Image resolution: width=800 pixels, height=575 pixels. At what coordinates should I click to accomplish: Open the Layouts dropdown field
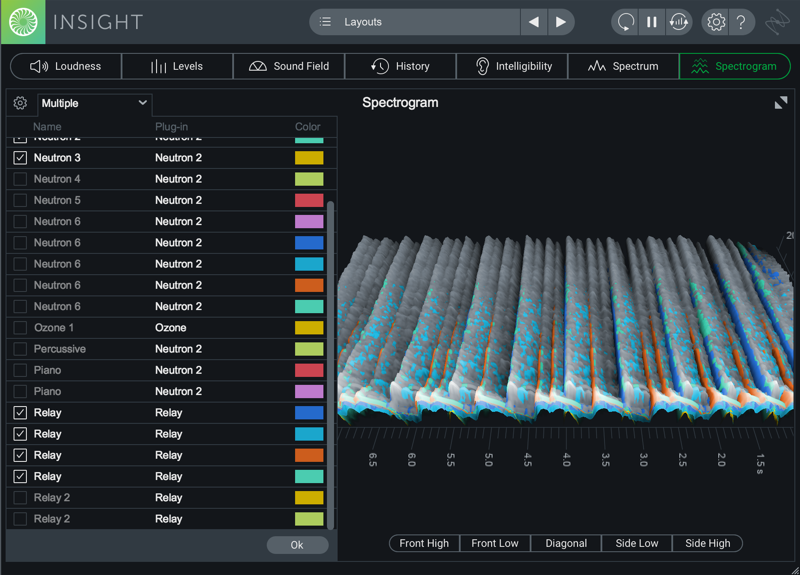[x=414, y=22]
